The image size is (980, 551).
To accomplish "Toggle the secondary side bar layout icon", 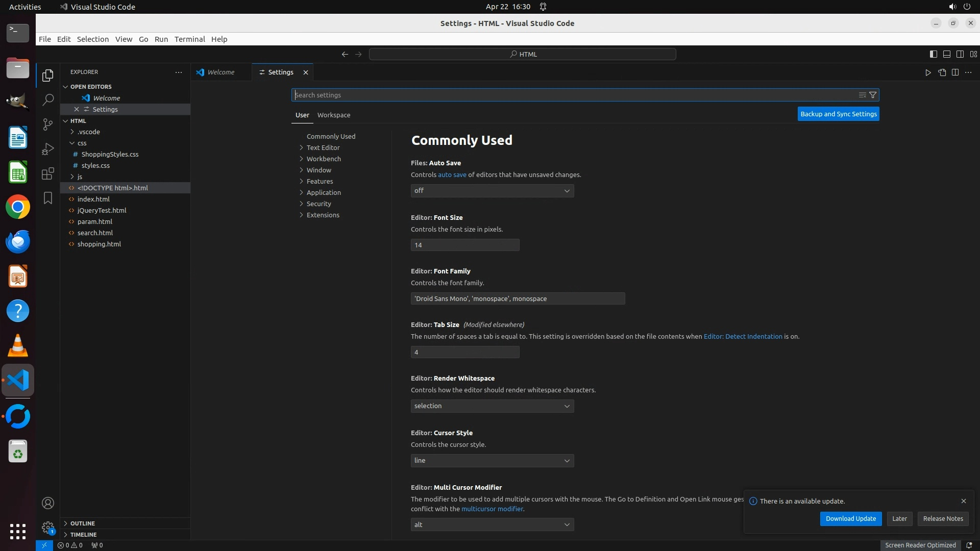I will pyautogui.click(x=960, y=54).
